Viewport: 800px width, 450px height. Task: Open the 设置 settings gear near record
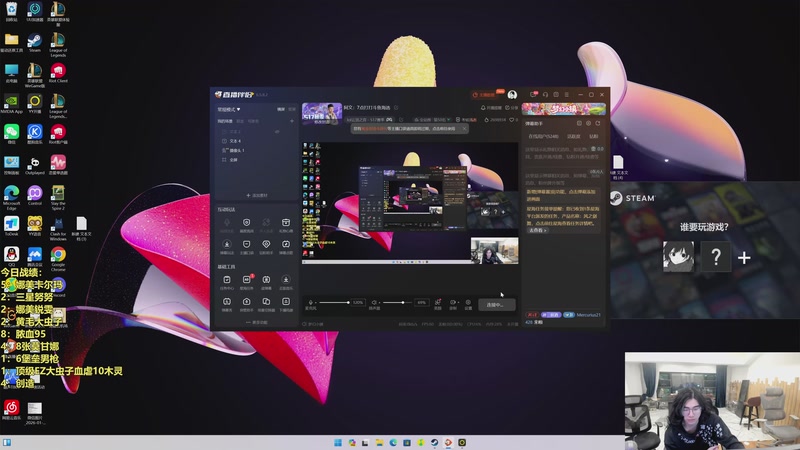[468, 303]
